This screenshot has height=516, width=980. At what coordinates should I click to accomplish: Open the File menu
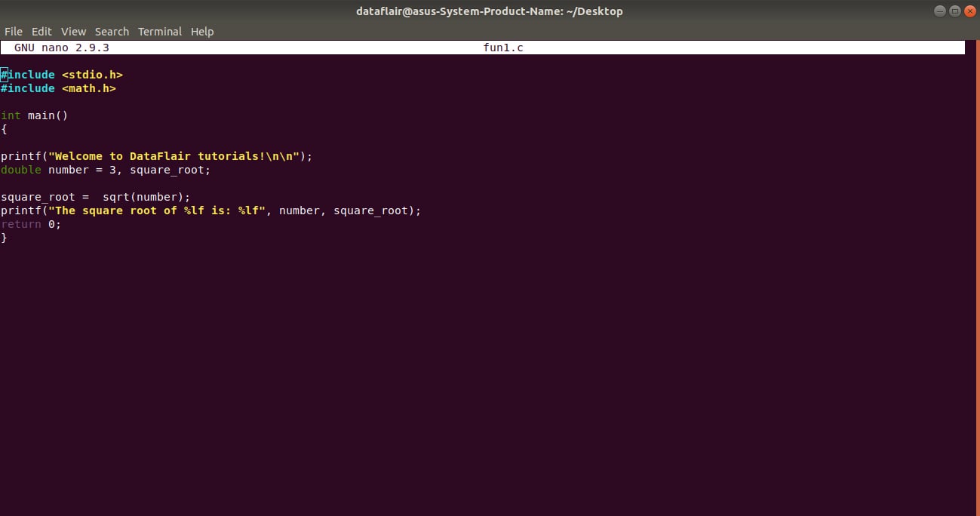click(13, 31)
